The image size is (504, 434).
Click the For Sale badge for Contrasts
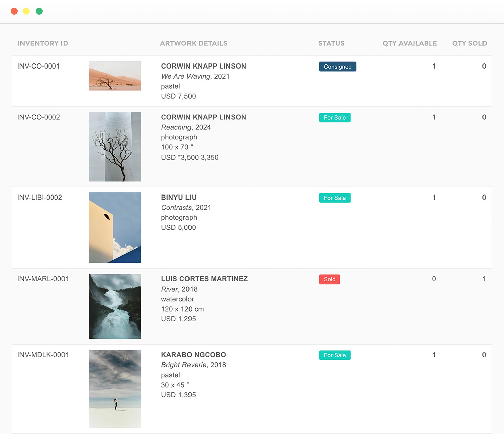pyautogui.click(x=335, y=198)
